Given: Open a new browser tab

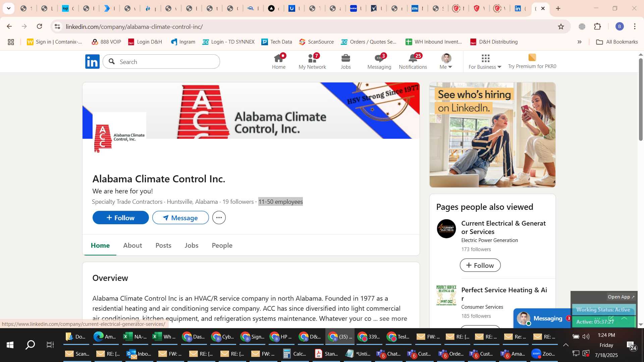Looking at the screenshot, I should click(x=558, y=8).
